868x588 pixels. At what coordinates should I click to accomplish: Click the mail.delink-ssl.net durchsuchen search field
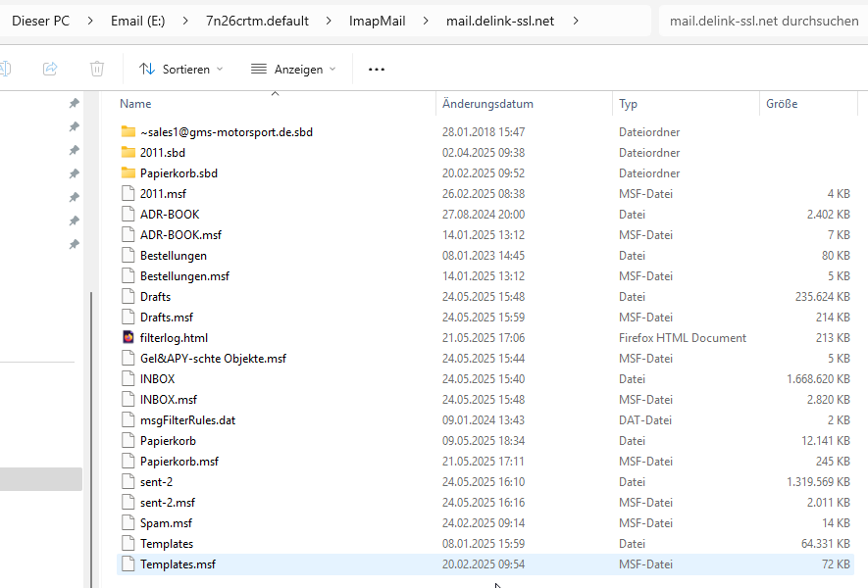point(763,21)
